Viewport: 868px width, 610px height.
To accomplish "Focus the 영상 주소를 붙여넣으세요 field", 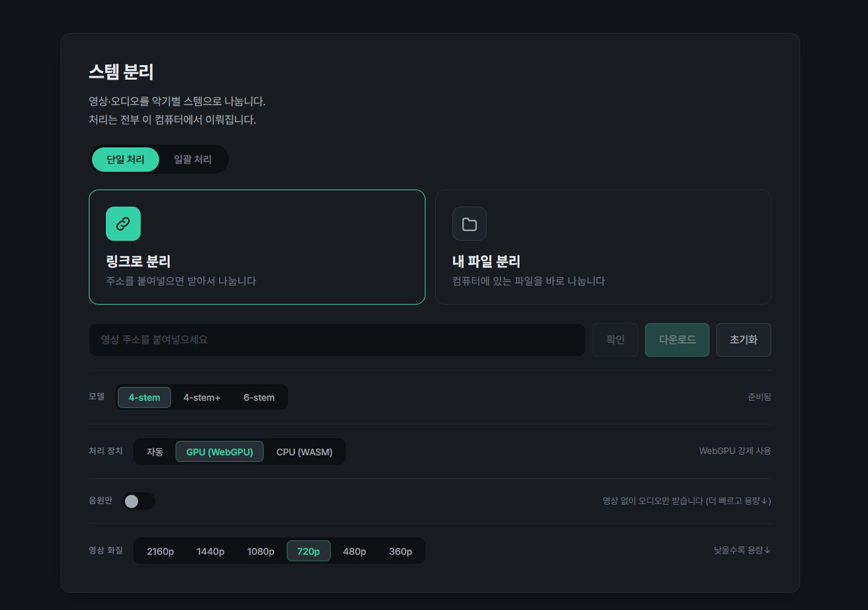I will [x=337, y=340].
